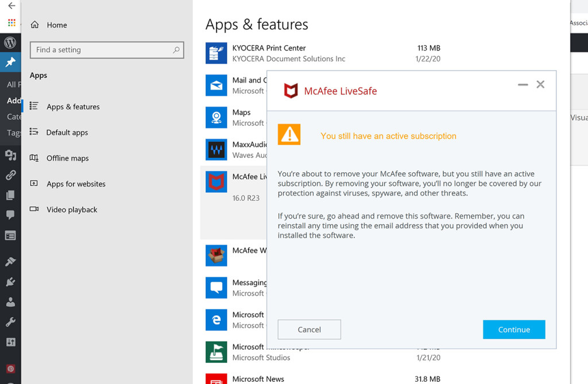Click the Mail and Calendar app icon

point(216,86)
